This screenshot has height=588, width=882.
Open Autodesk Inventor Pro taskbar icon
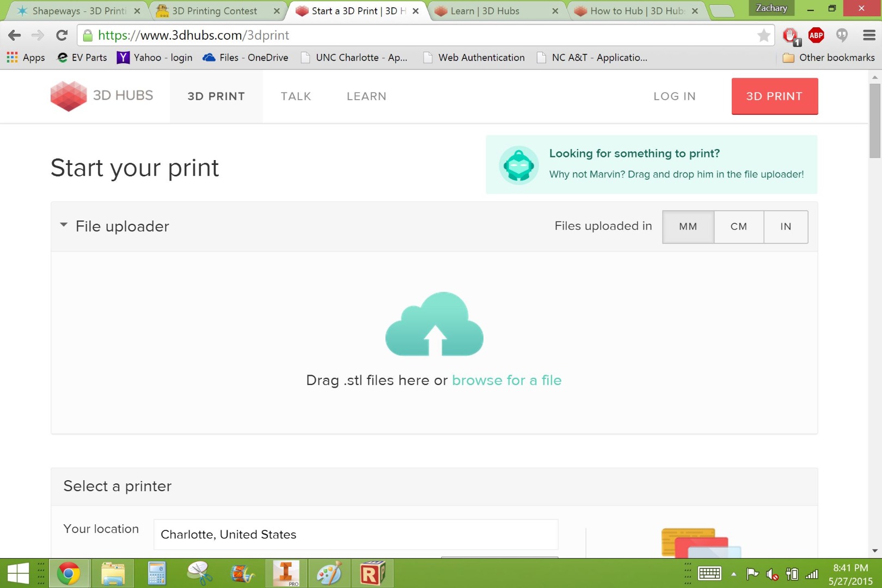point(286,574)
